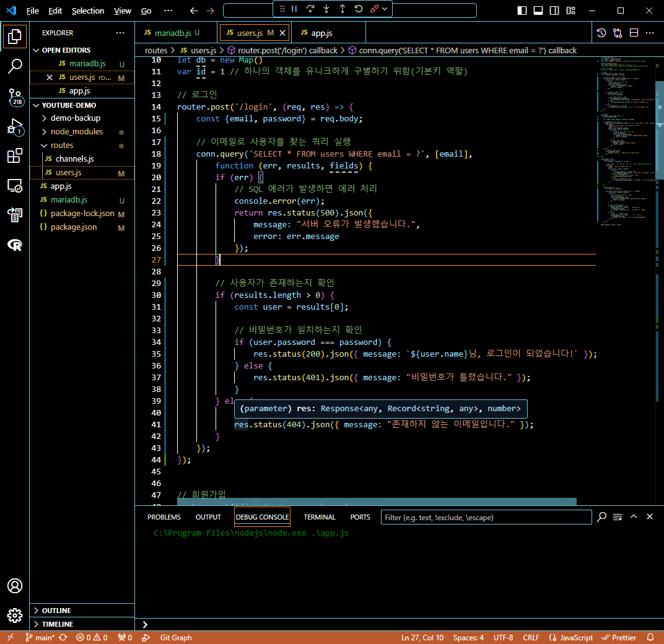The height and width of the screenshot is (644, 664).
Task: Open the Selection menu
Action: tap(88, 11)
